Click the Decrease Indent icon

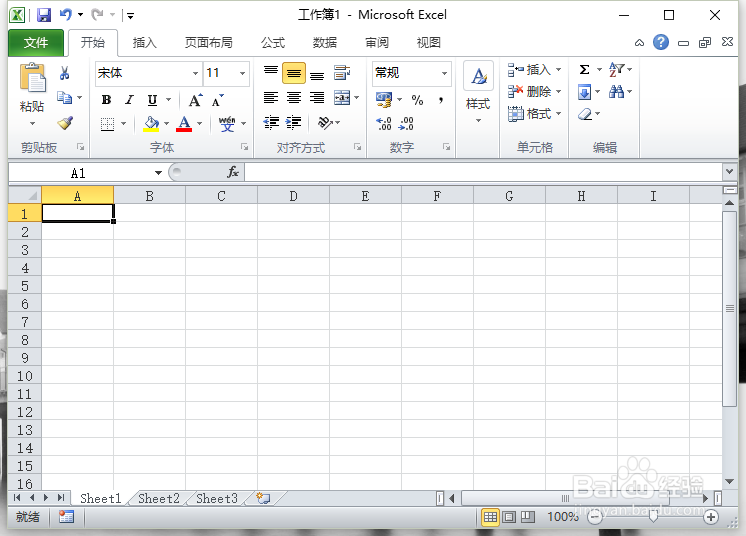271,123
